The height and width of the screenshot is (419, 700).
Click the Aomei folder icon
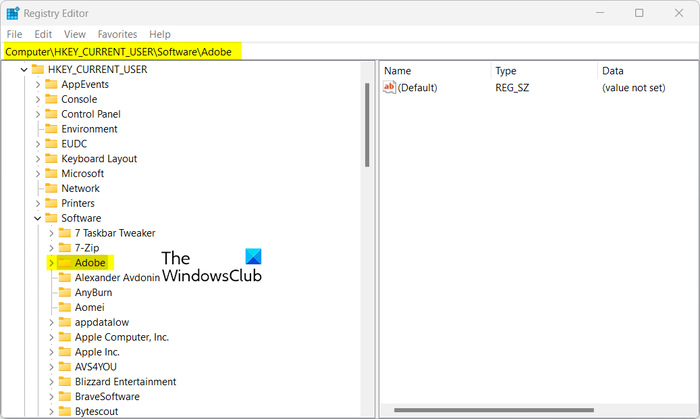[x=65, y=307]
